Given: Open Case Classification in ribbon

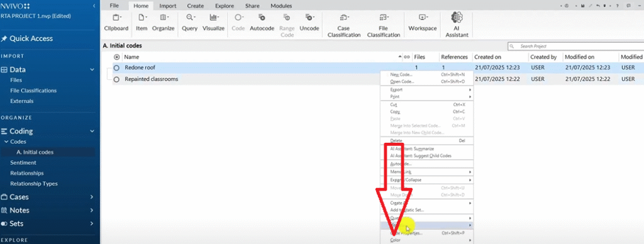Looking at the screenshot, I should [343, 25].
